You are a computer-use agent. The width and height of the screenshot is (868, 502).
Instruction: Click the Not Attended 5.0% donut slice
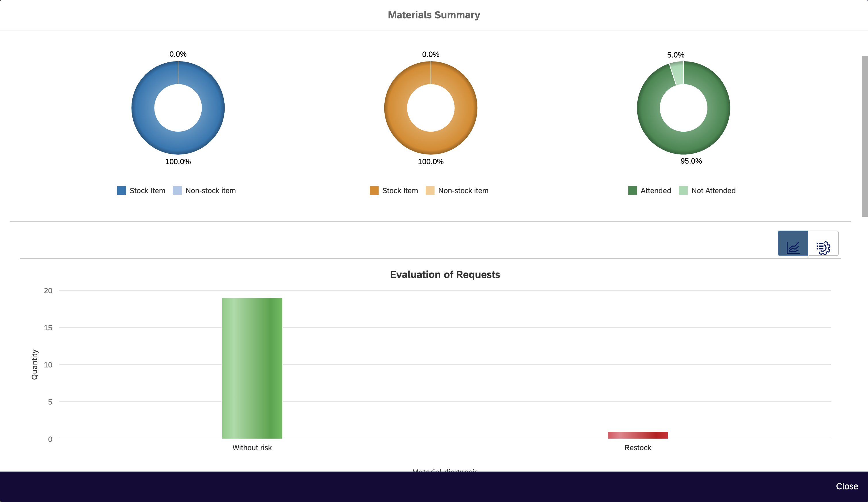[x=678, y=73]
